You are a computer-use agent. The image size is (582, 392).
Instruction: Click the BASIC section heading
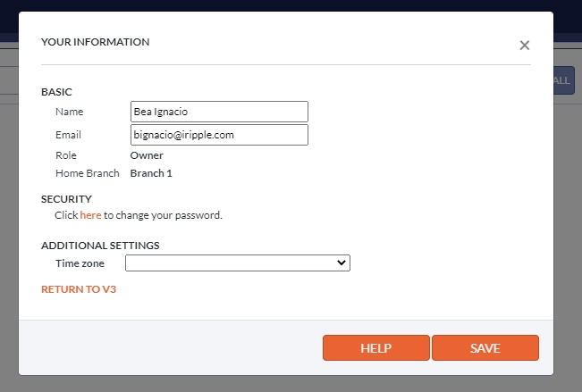pyautogui.click(x=56, y=92)
